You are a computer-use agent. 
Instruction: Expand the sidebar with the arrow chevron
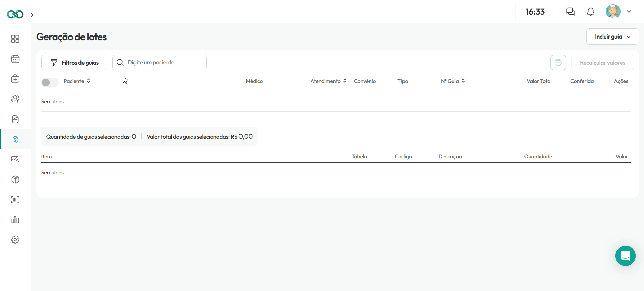[32, 15]
